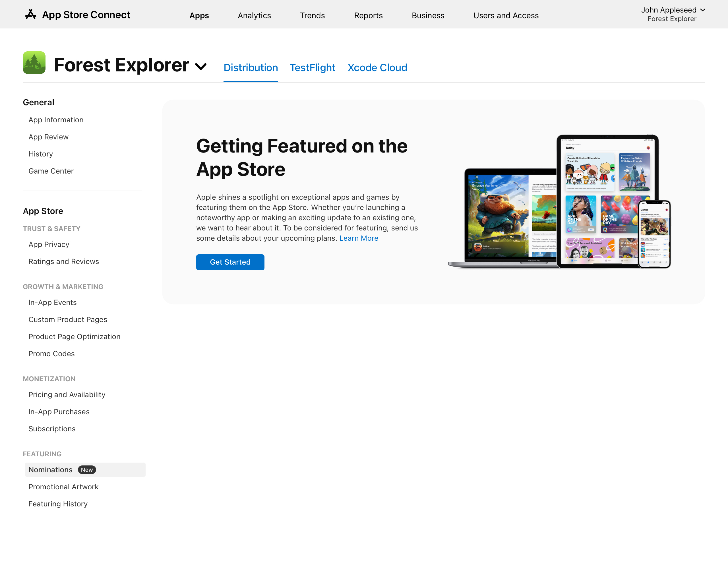Switch to the TestFlight tab

(x=312, y=67)
